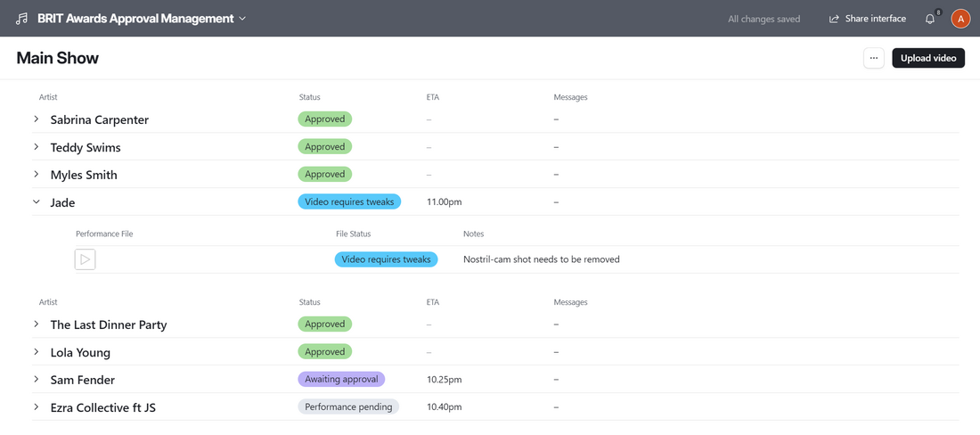Collapse the Jade row
980x435 pixels.
(37, 202)
